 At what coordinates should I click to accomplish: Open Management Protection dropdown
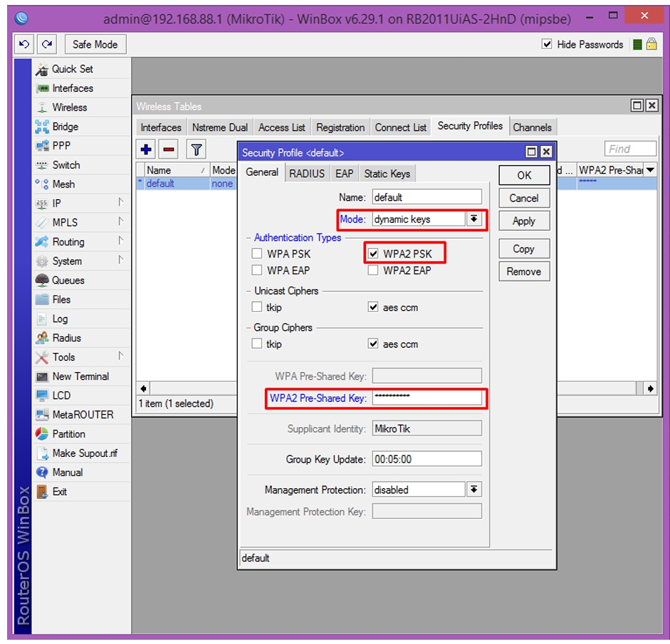point(474,490)
